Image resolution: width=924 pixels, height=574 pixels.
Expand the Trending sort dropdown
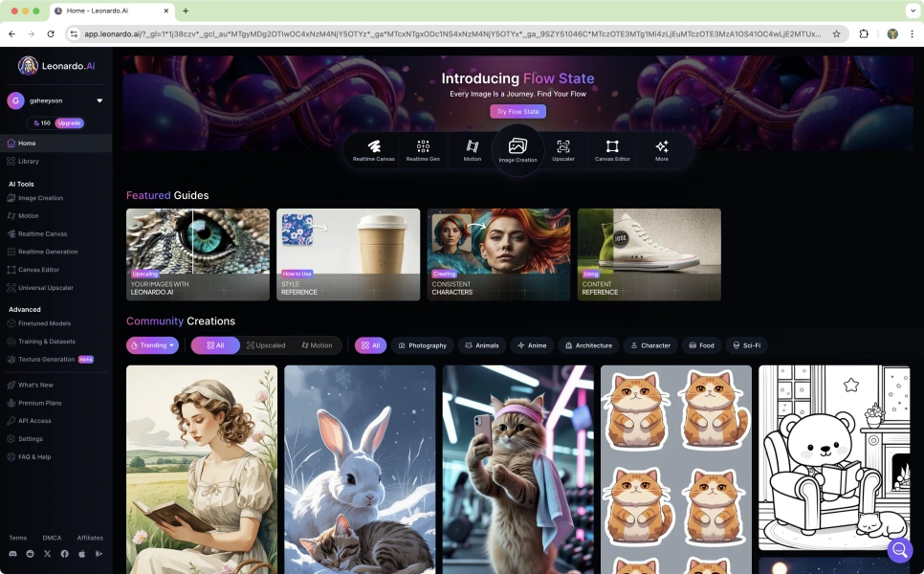153,345
